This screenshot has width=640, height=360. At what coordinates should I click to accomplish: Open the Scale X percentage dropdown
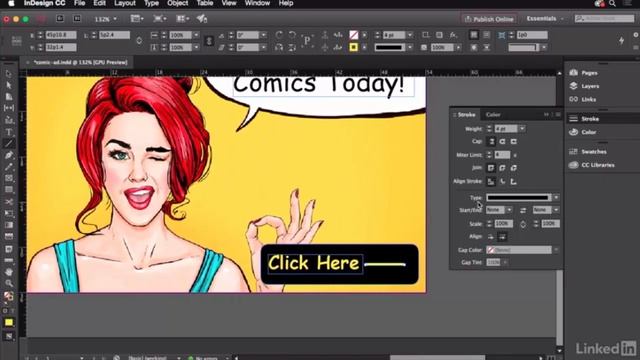(x=196, y=35)
